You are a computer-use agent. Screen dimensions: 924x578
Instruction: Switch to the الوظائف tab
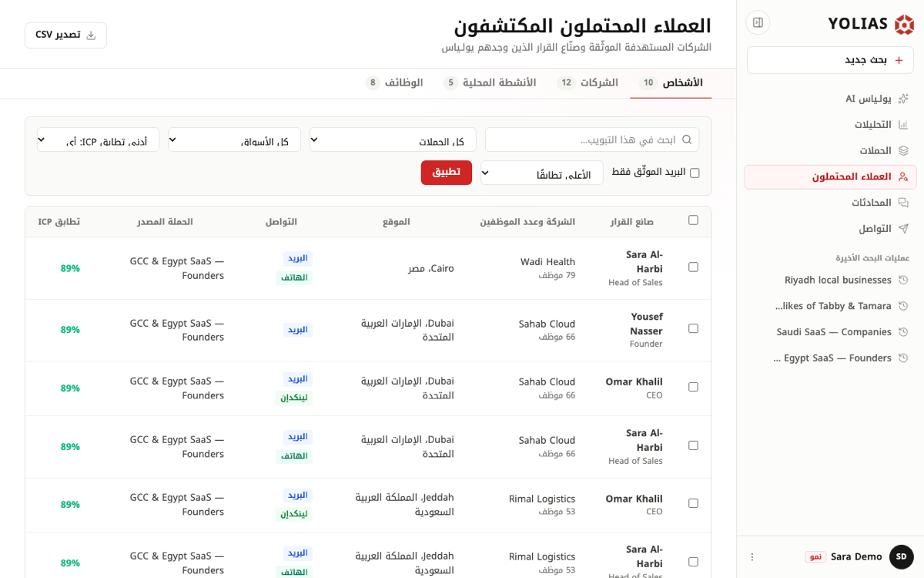pyautogui.click(x=394, y=82)
